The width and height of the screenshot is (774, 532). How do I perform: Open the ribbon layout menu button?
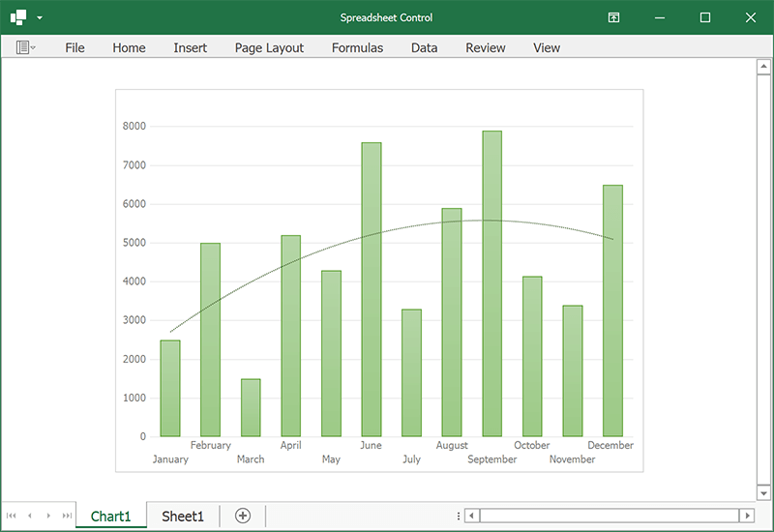25,47
